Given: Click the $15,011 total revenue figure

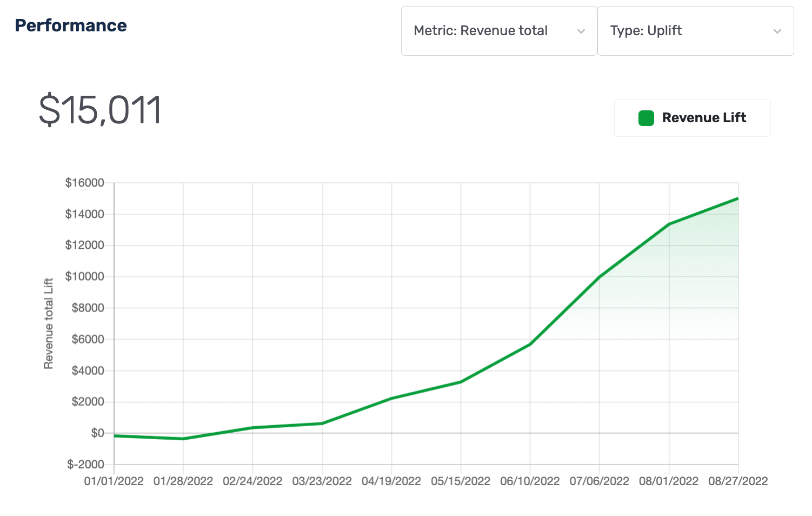Looking at the screenshot, I should 101,110.
